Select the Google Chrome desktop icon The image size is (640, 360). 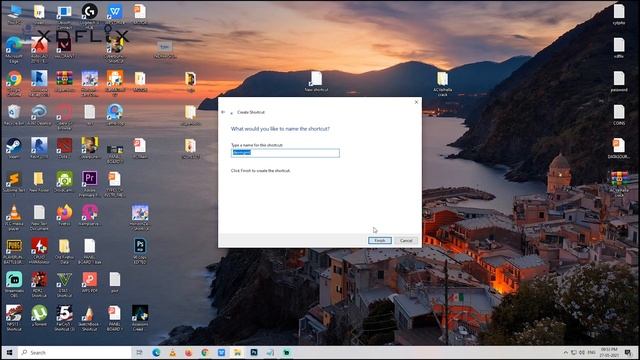pyautogui.click(x=14, y=83)
